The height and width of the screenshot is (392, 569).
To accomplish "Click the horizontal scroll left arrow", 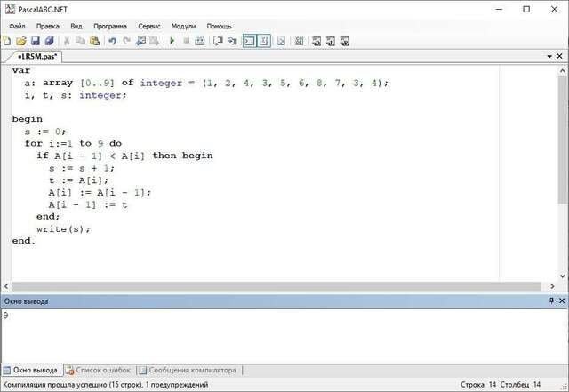I will [x=6, y=286].
